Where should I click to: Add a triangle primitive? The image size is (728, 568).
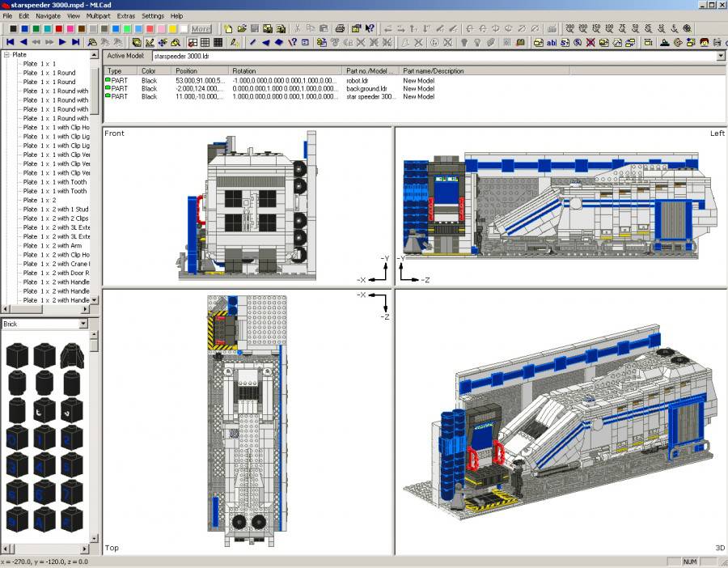coord(266,42)
